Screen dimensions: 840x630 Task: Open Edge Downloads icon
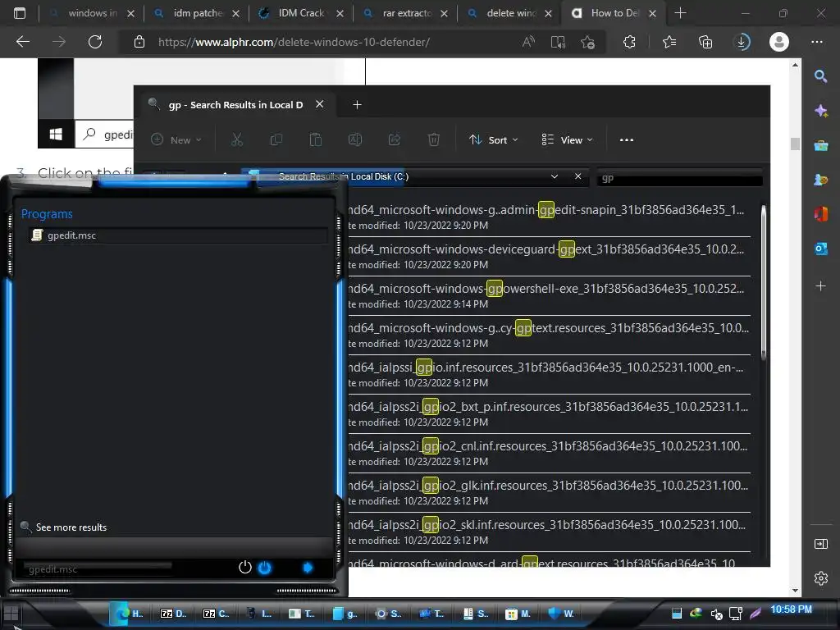pyautogui.click(x=742, y=42)
